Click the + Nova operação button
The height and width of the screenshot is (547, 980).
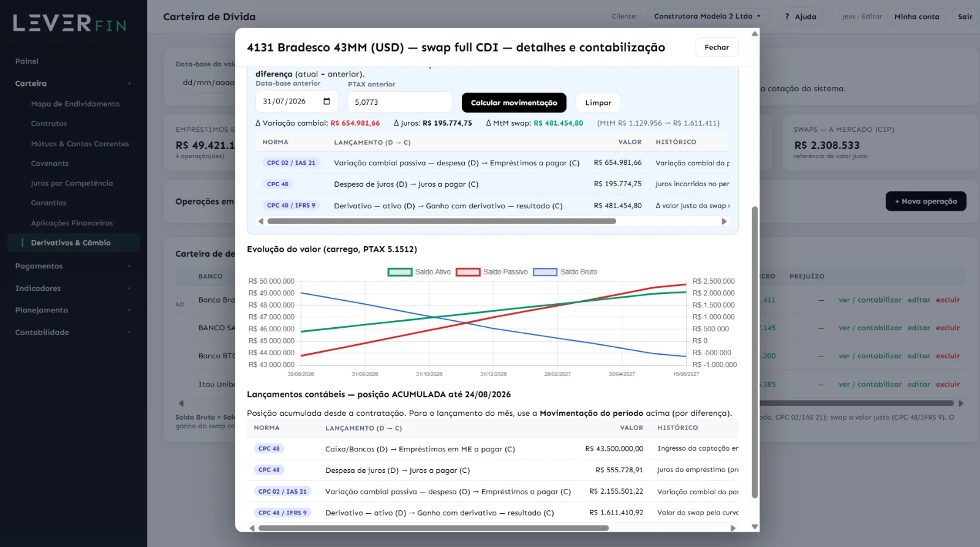coord(925,201)
